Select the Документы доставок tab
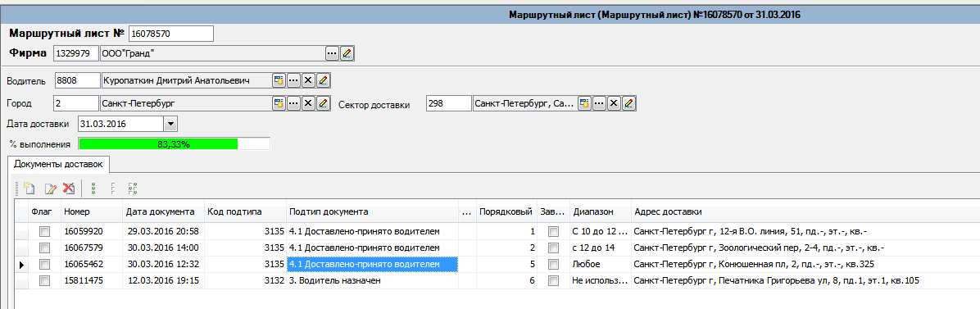980x309 pixels. pos(59,165)
